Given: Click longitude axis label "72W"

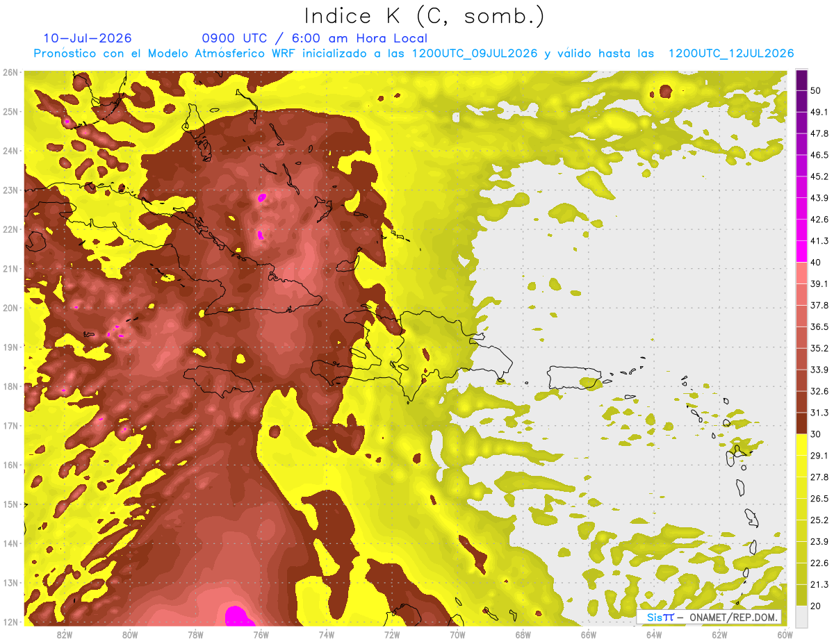Looking at the screenshot, I should [x=391, y=634].
